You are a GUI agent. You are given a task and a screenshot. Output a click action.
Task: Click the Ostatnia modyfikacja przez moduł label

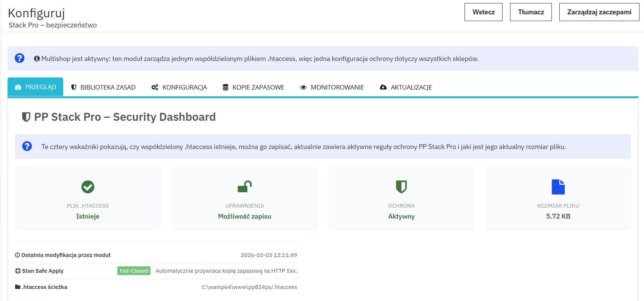(66, 255)
